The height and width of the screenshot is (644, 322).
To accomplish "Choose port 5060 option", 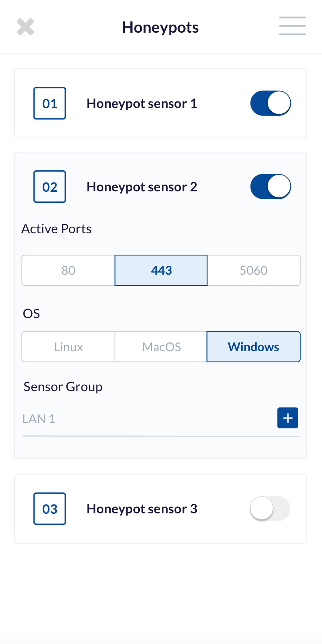I will [254, 271].
